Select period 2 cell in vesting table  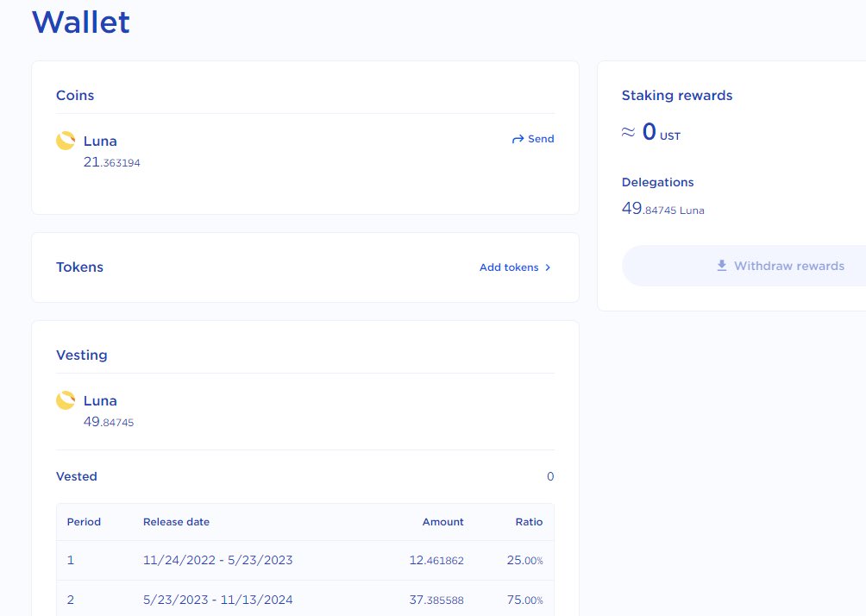tap(71, 600)
